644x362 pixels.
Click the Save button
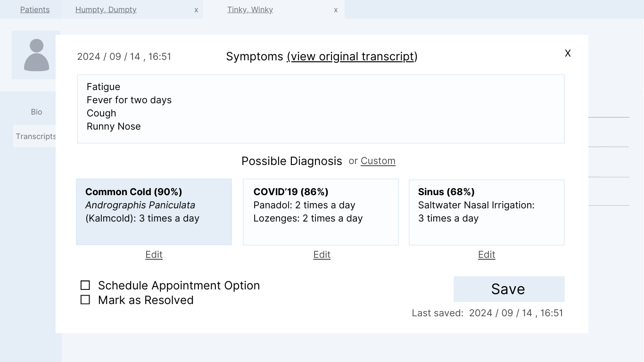coord(509,289)
